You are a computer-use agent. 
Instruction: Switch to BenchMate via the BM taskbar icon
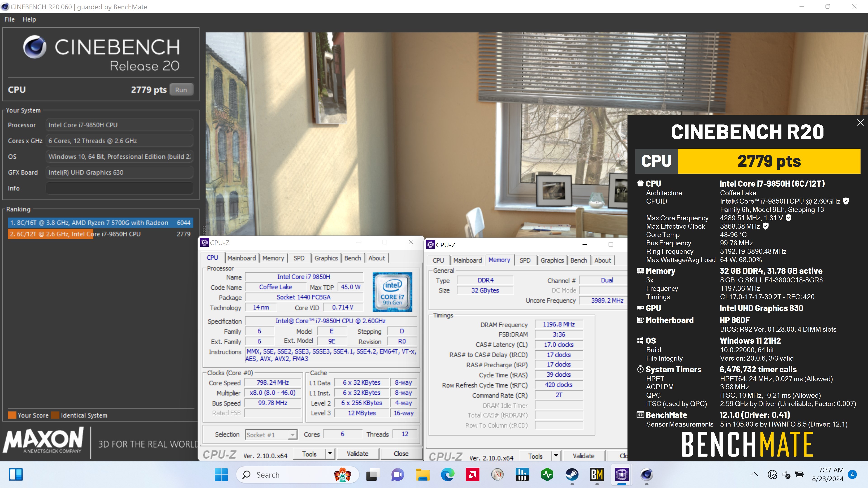coord(597,474)
